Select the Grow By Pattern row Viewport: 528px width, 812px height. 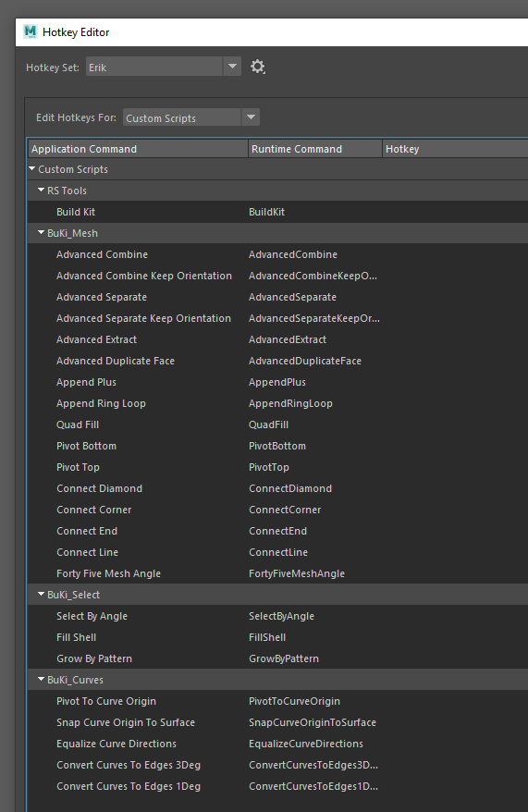pyautogui.click(x=278, y=658)
